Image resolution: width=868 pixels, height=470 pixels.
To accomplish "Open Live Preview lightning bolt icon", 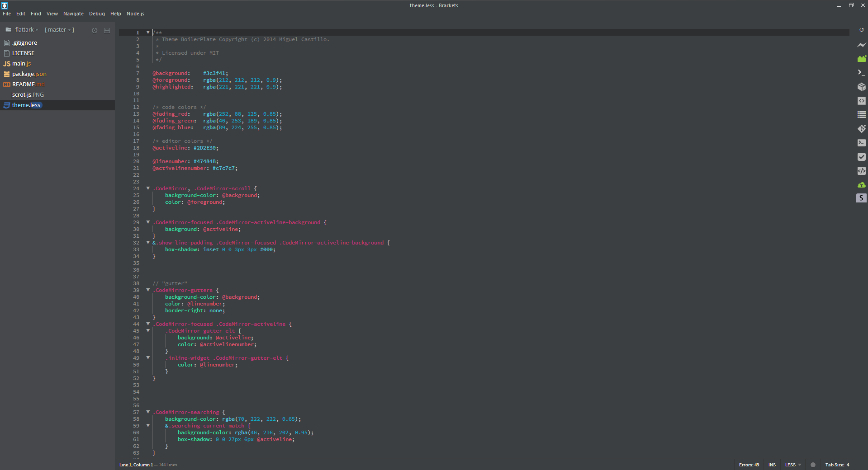I will (862, 45).
